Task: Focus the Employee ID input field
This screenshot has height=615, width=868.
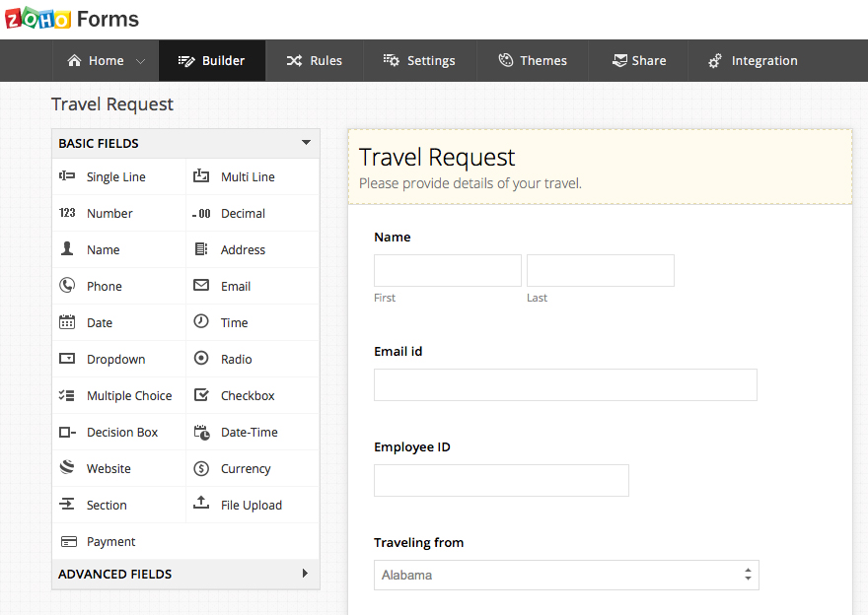Action: click(x=501, y=480)
